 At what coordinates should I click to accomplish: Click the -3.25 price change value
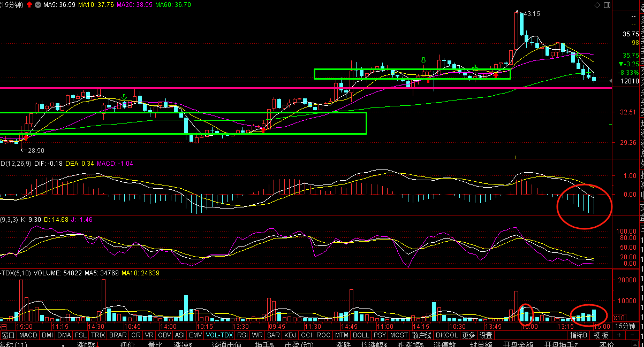click(x=628, y=64)
